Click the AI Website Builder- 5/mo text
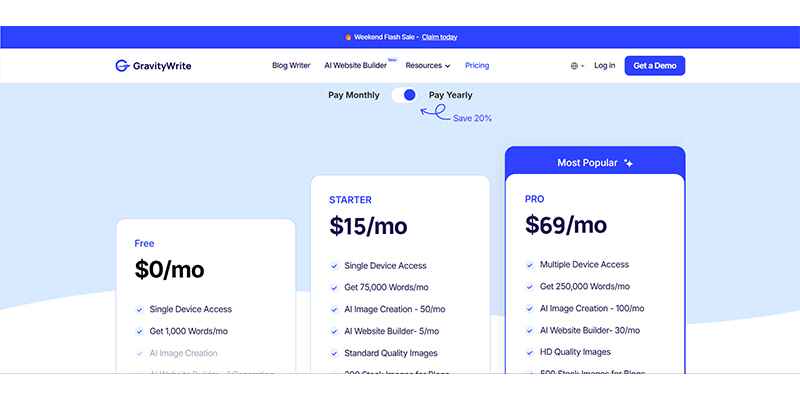The width and height of the screenshot is (800, 400). (391, 331)
